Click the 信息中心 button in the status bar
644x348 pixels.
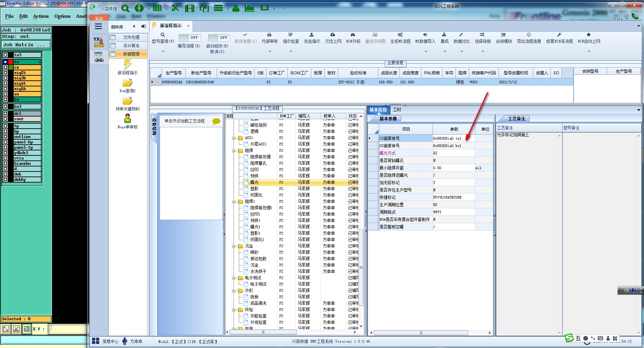click(x=105, y=341)
